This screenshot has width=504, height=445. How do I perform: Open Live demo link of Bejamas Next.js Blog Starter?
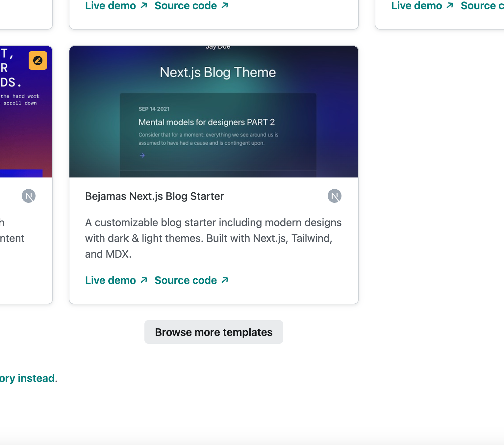(x=116, y=280)
